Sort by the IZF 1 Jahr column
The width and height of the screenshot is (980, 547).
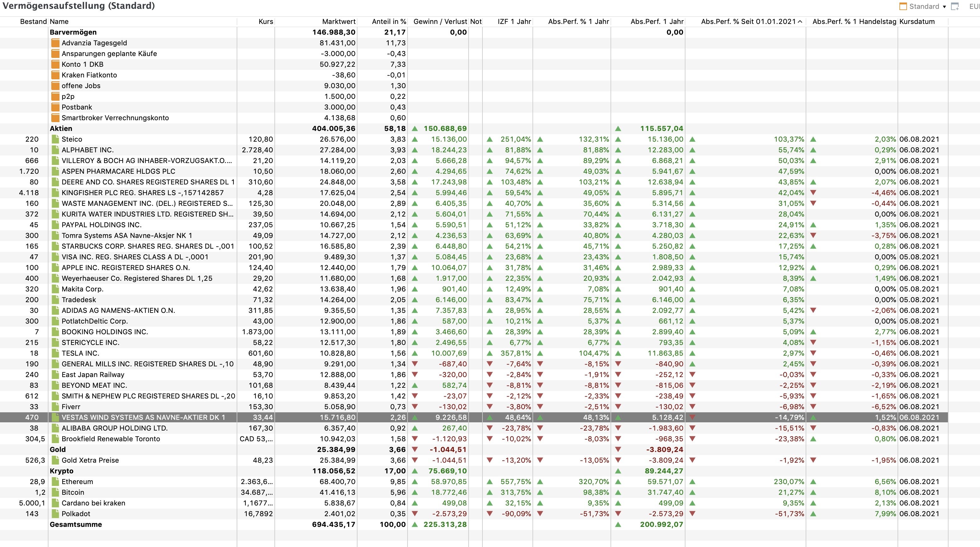pos(514,22)
